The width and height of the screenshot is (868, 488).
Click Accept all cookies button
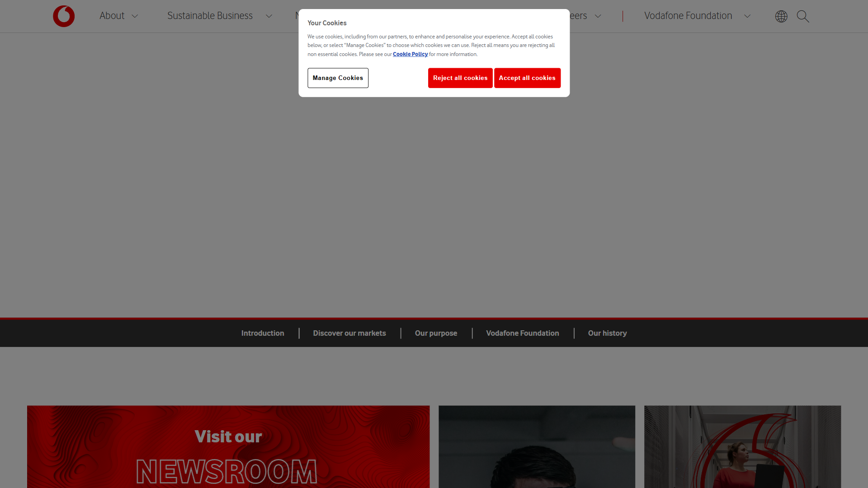[527, 78]
